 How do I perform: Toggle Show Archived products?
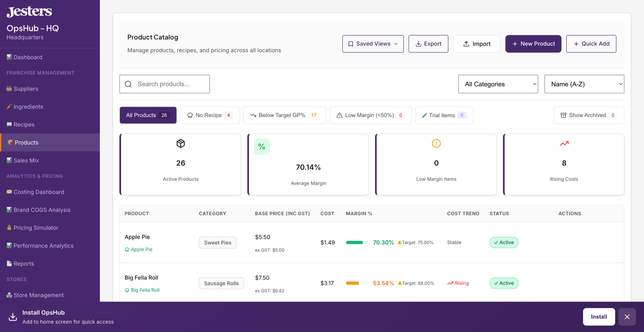coord(588,115)
